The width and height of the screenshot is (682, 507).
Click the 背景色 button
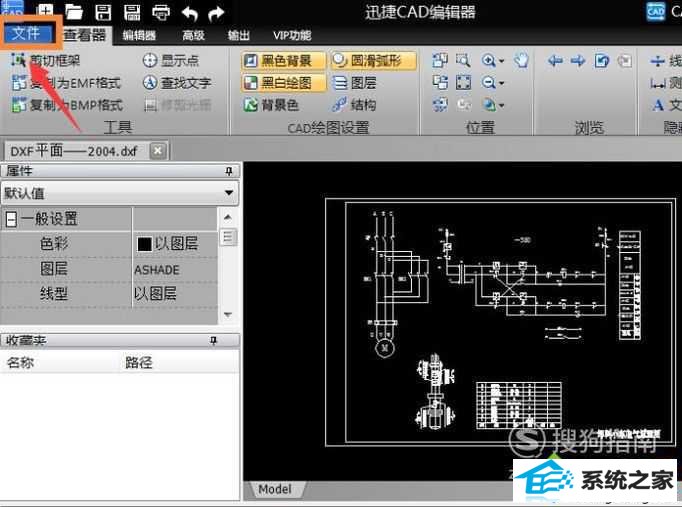pyautogui.click(x=271, y=105)
